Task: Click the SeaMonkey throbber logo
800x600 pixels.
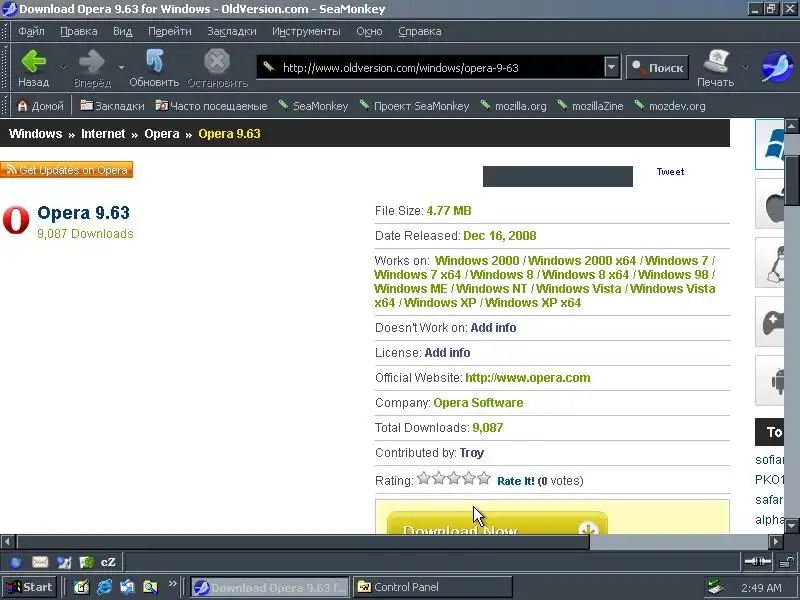Action: click(x=777, y=67)
